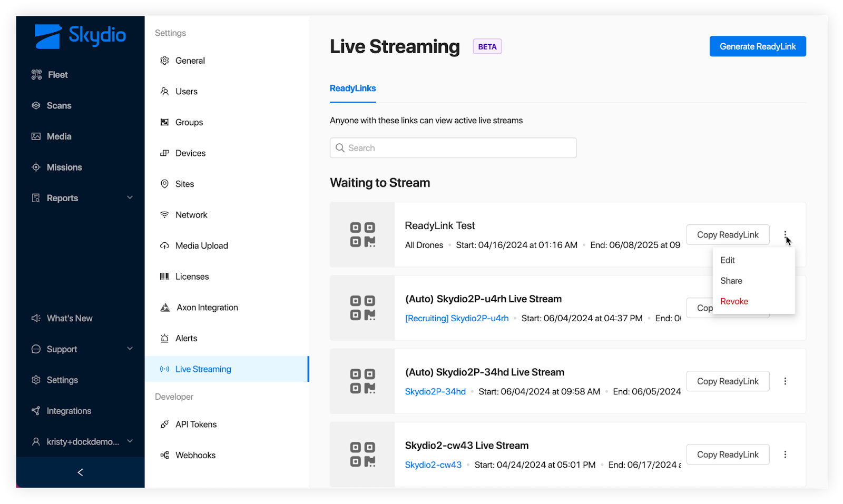Open more options for Skydio2-cw43 Live Stream
The image size is (843, 504).
(x=785, y=454)
